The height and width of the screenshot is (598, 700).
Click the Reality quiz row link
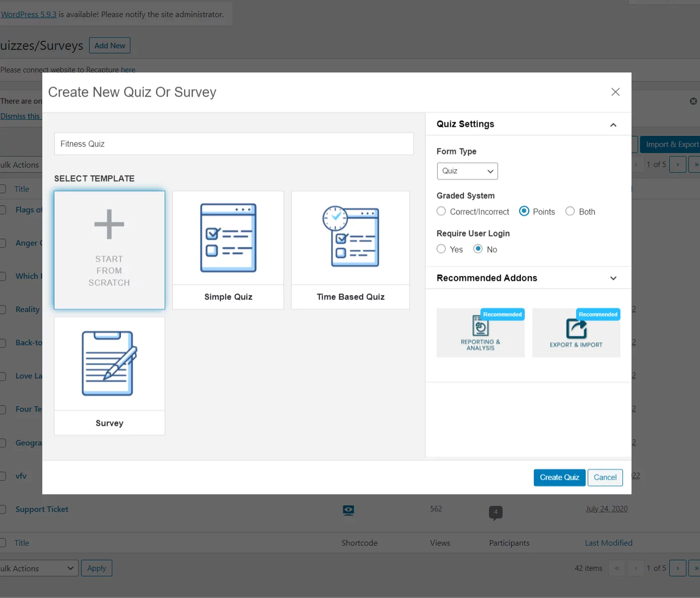tap(28, 310)
